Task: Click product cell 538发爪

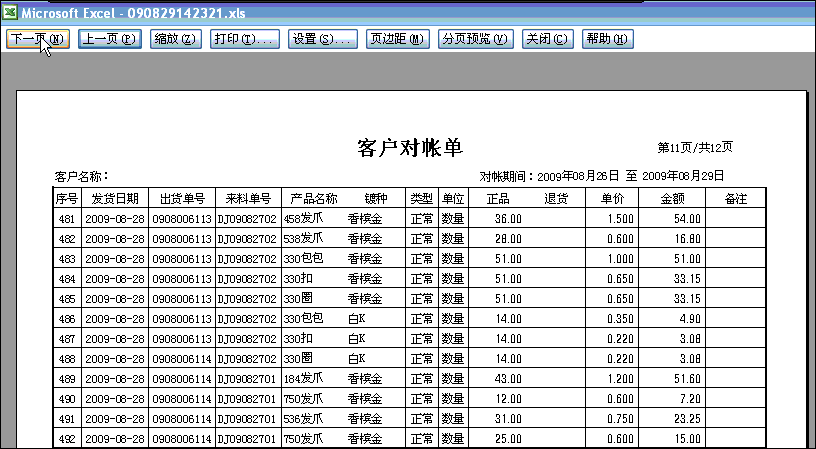Action: [x=303, y=239]
